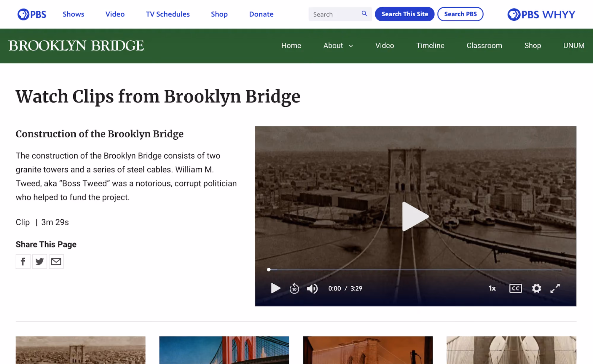Open Shop in green navigation bar
The height and width of the screenshot is (364, 593).
(533, 46)
